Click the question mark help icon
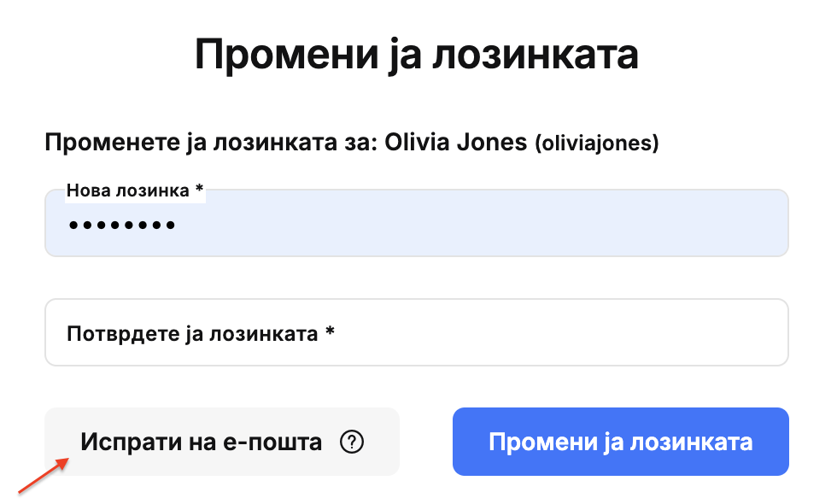This screenshot has width=837, height=504. pos(352,442)
